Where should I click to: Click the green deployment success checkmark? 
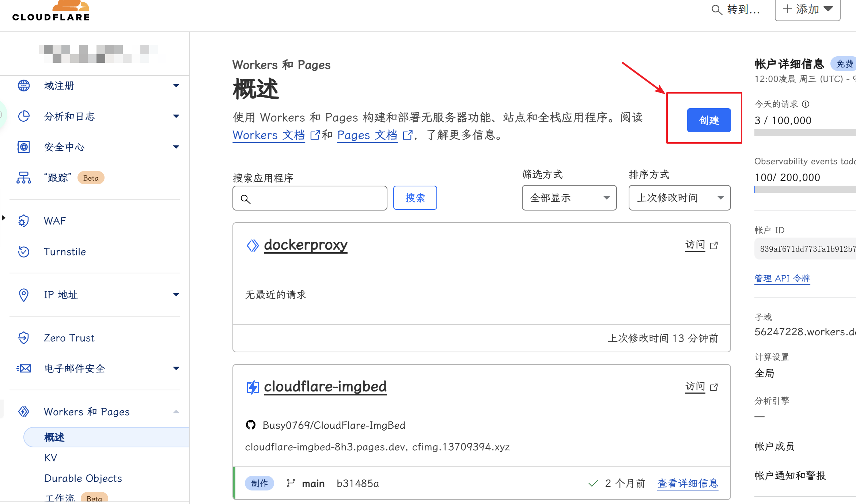tap(593, 483)
